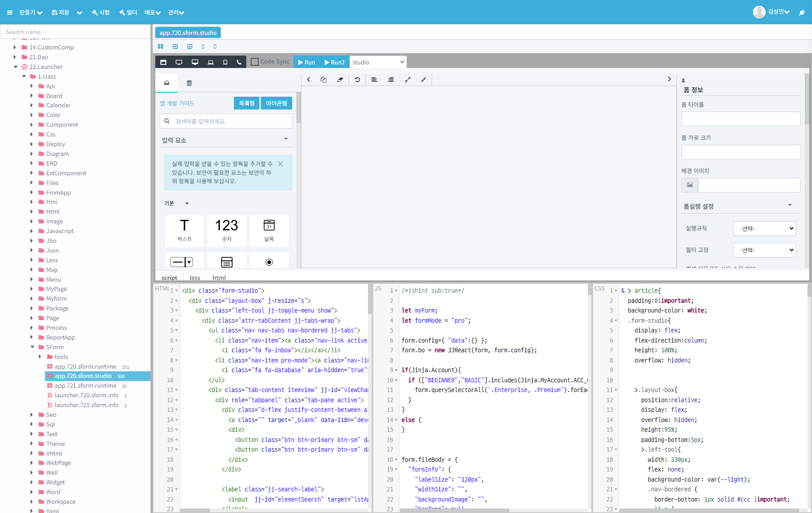Add a date (날짜) input element
The image size is (812, 513).
(x=269, y=231)
